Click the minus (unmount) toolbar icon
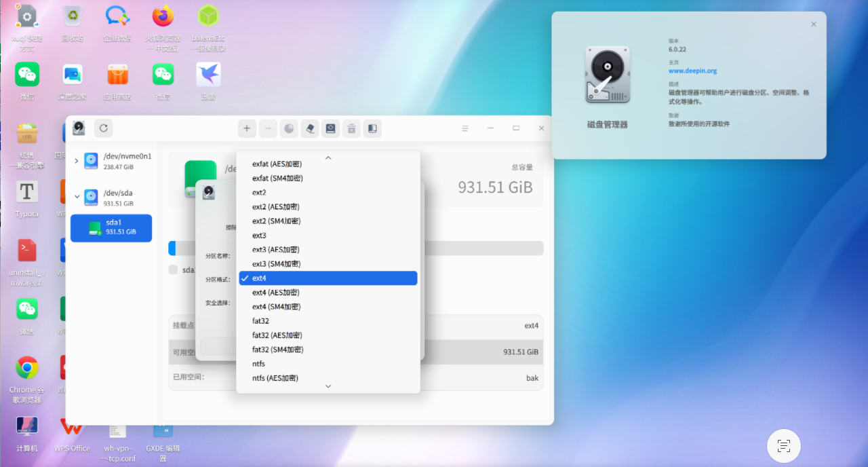Viewport: 868px width, 467px height. click(x=268, y=128)
